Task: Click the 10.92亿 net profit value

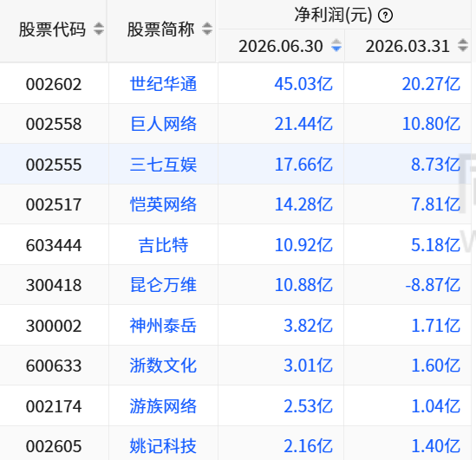Action: click(303, 245)
